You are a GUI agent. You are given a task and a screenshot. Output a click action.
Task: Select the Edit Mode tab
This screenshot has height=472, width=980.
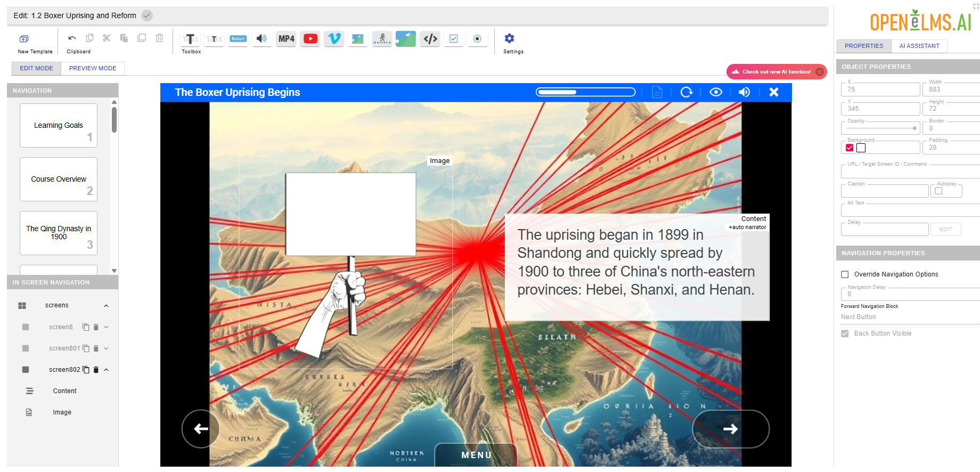[36, 68]
